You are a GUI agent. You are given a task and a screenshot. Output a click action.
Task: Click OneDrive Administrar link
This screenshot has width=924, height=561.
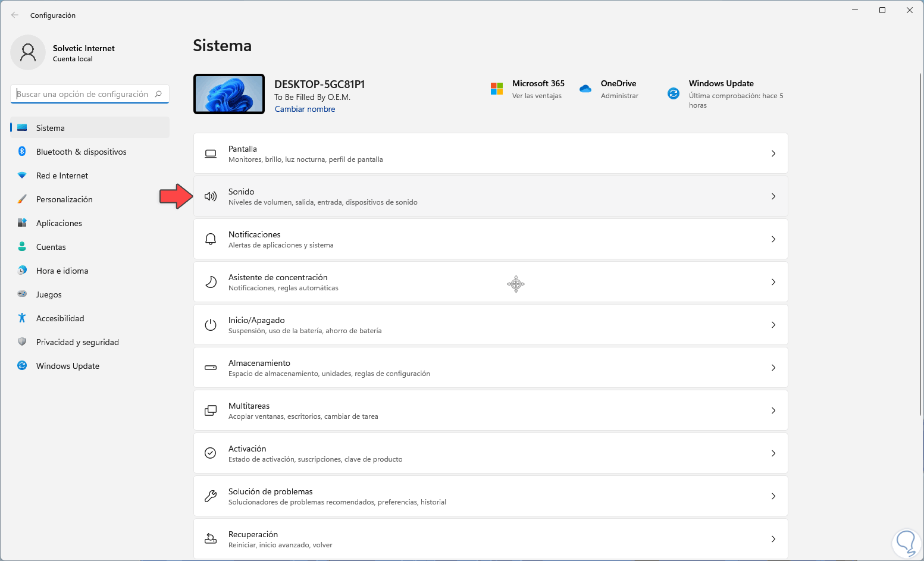[x=619, y=96]
